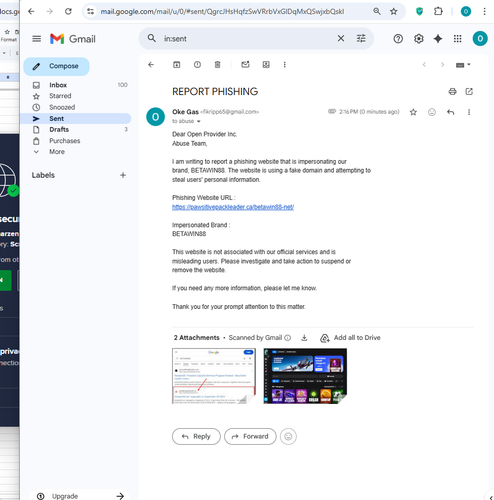494x500 pixels.
Task: Click the Upgrade storage link
Action: point(79,496)
